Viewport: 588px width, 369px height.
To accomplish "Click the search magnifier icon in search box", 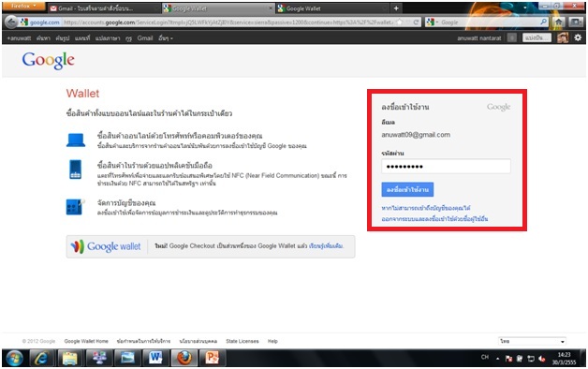I will pos(543,22).
